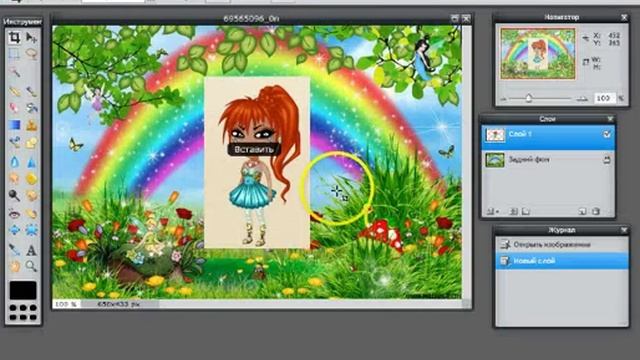Select the Новый слой history entry
The image size is (640, 360).
562,261
